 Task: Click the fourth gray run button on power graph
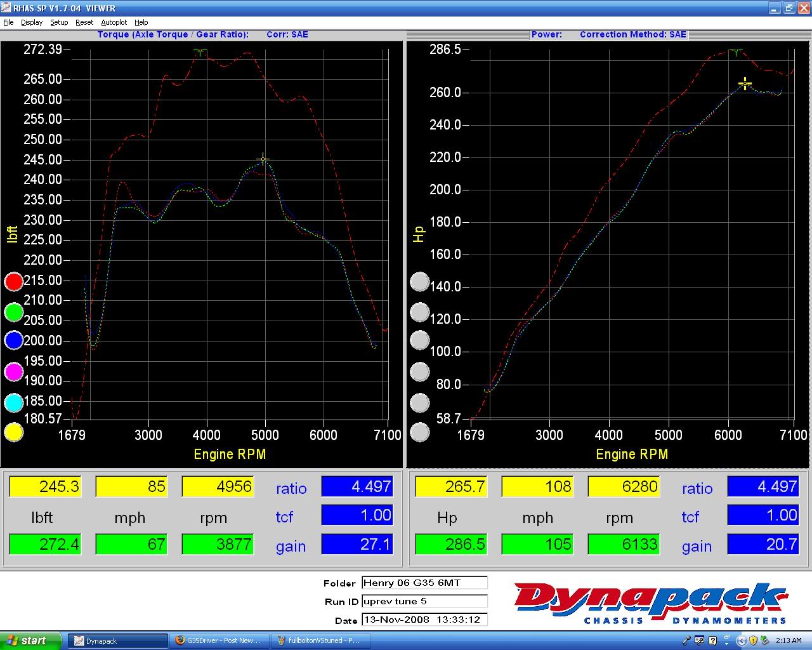[x=420, y=372]
